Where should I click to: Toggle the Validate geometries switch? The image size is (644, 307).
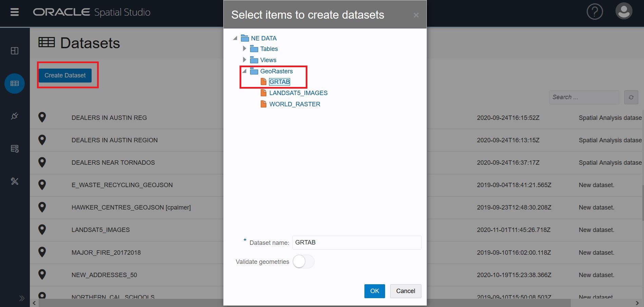[303, 262]
